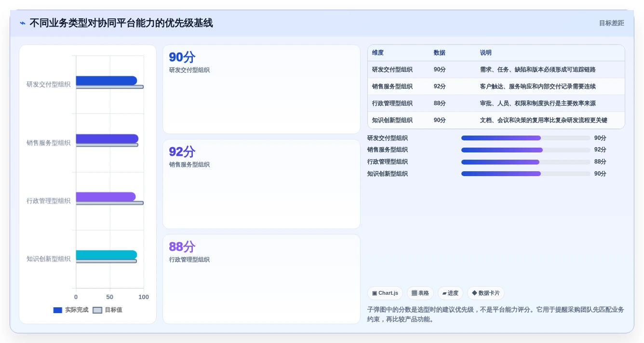Viewport: 644px width, 343px height.
Task: Click description 客户触达、服务响应和内部交付记录需要连续
Action: point(537,86)
